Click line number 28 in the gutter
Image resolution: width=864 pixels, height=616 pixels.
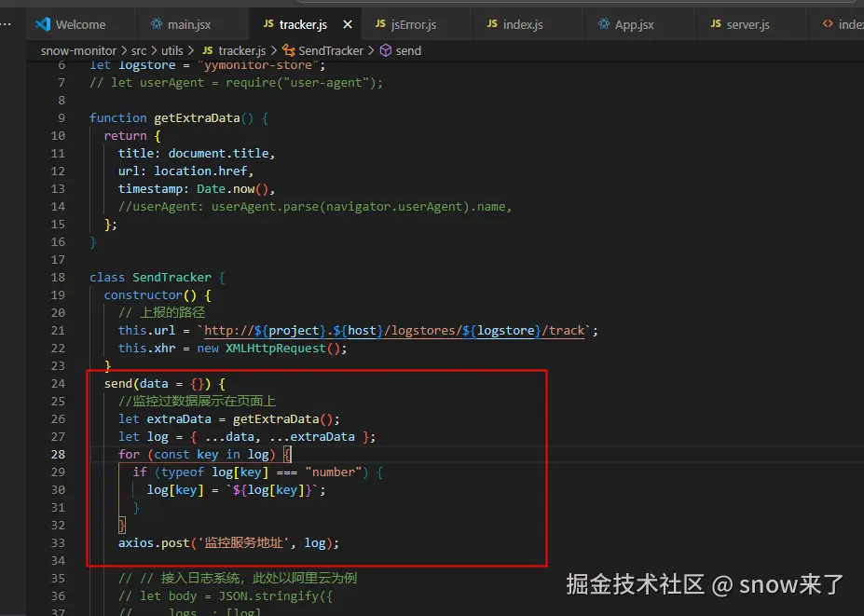tap(58, 454)
